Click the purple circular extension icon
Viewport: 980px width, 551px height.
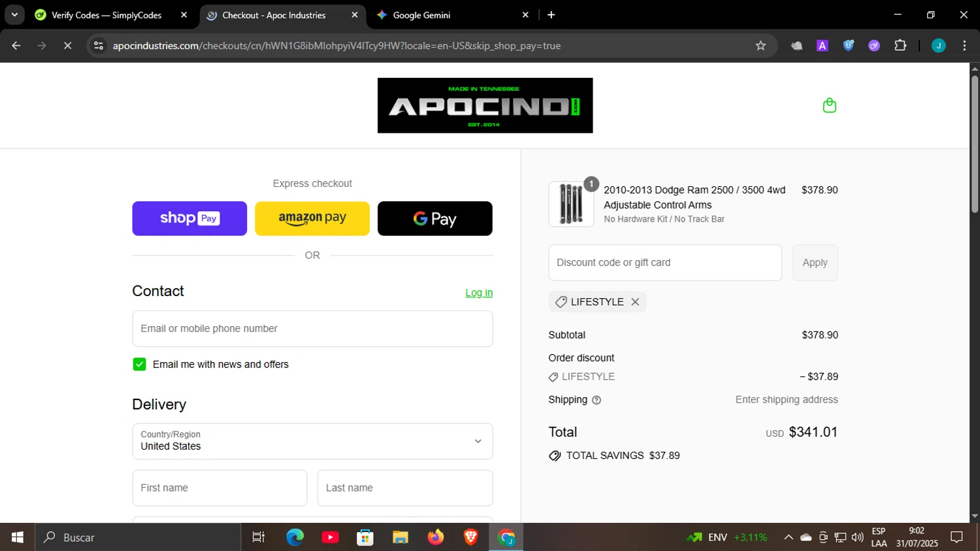pos(874,46)
